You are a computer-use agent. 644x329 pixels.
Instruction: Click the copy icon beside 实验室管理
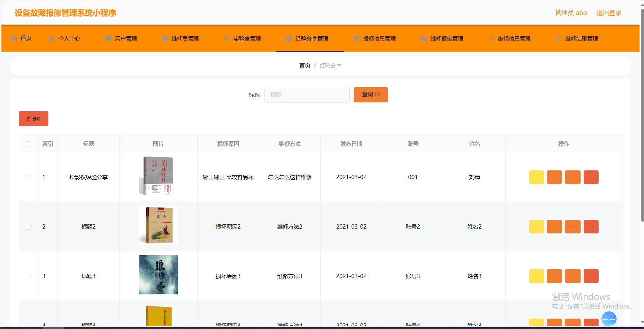pyautogui.click(x=227, y=38)
